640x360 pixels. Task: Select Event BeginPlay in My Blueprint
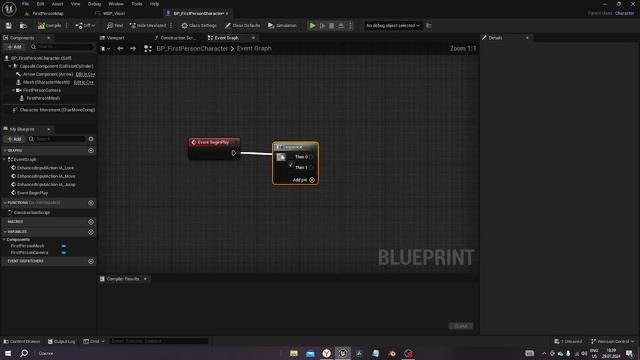point(32,193)
